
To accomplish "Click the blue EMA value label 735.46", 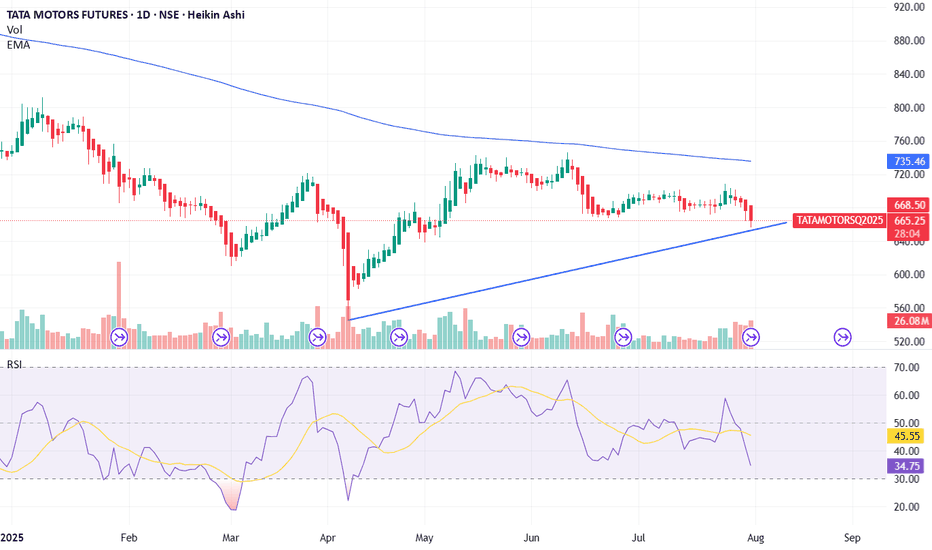I will [909, 161].
